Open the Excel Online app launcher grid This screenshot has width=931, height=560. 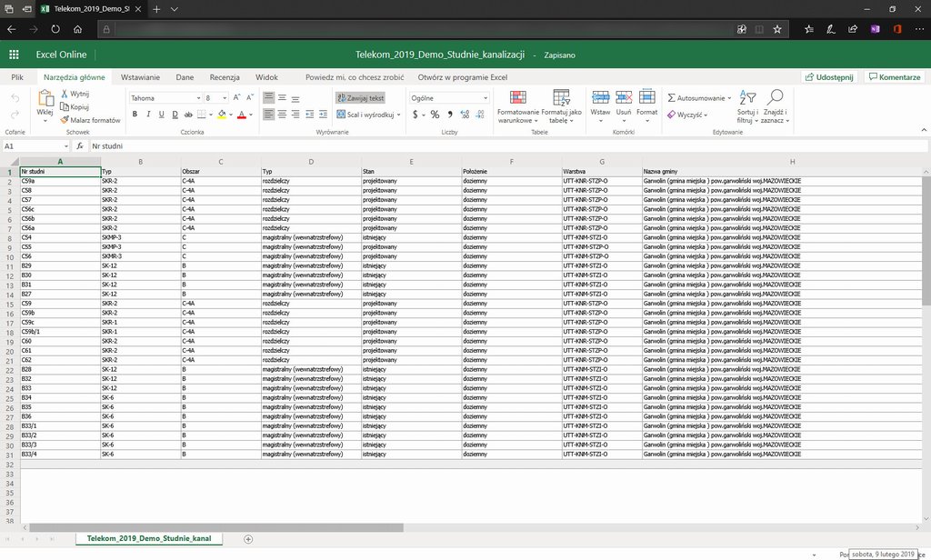[x=14, y=55]
